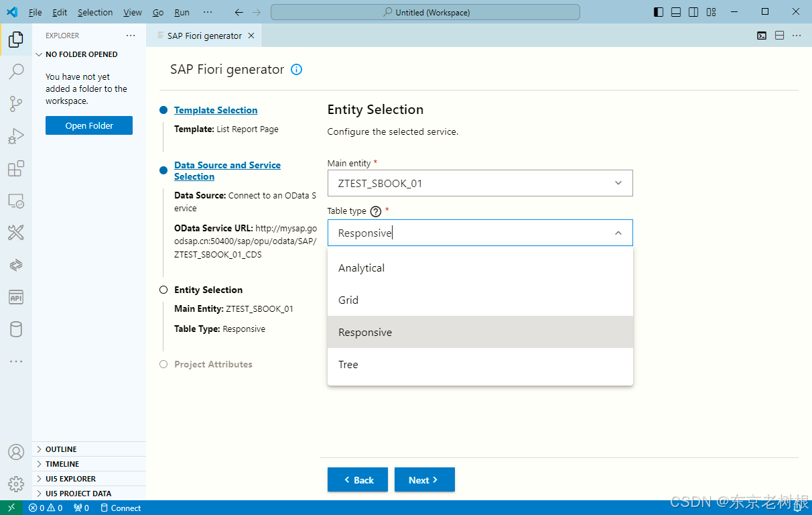Open Explorer Views and More Actions ellipsis
Viewport: 812px width, 515px height.
point(131,36)
